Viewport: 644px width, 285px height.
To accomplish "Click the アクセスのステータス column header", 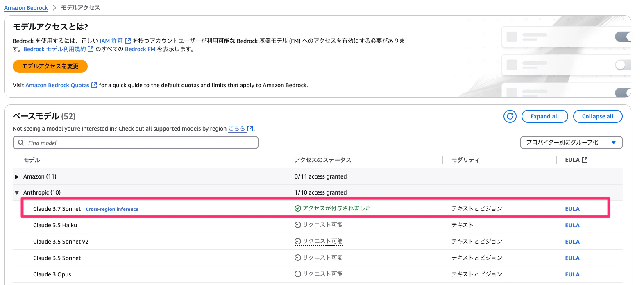I will coord(323,160).
